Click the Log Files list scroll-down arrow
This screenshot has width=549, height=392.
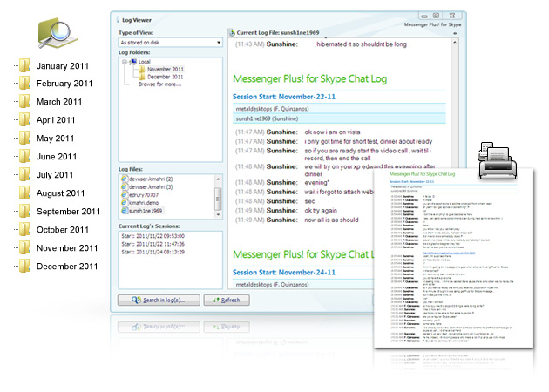[218, 214]
